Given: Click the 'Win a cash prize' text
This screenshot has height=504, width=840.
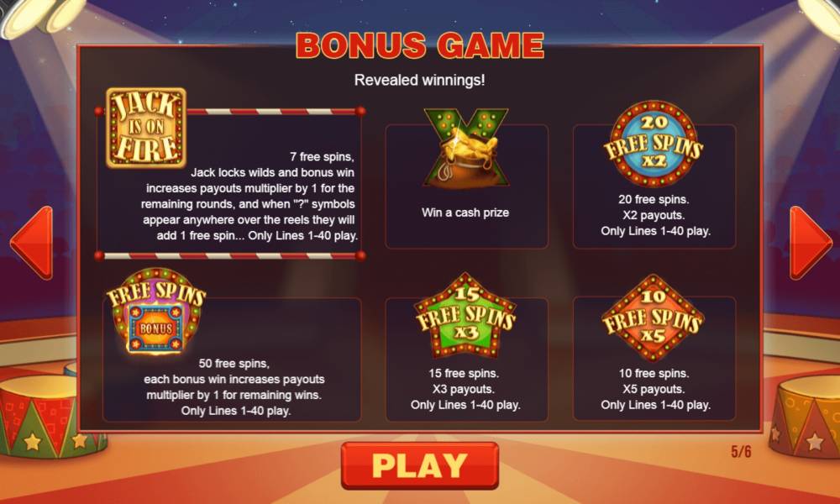Looking at the screenshot, I should pos(465,213).
